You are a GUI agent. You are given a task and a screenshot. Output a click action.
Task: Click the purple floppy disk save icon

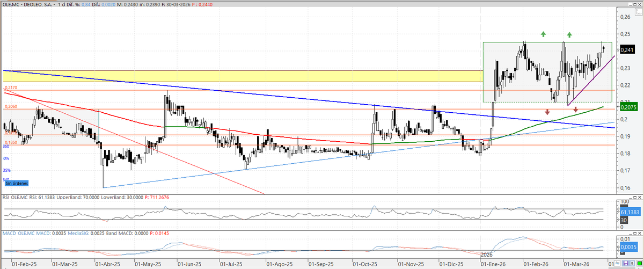(x=626, y=263)
